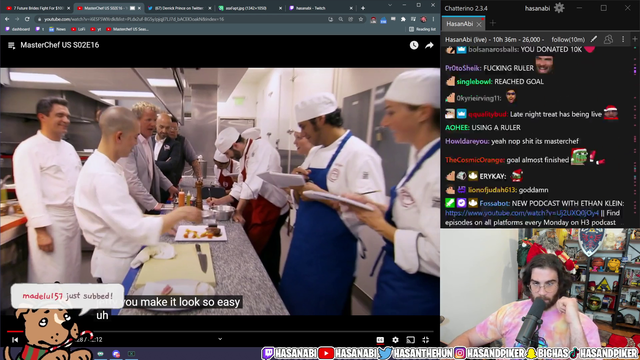Open the browser extensions puzzle icon
640x360 pixels.
[x=403, y=19]
